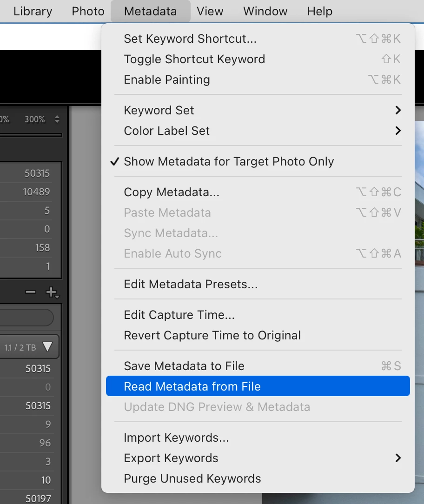Click the plus icon to add folder
Viewport: 424px width, 504px height.
[x=53, y=292]
